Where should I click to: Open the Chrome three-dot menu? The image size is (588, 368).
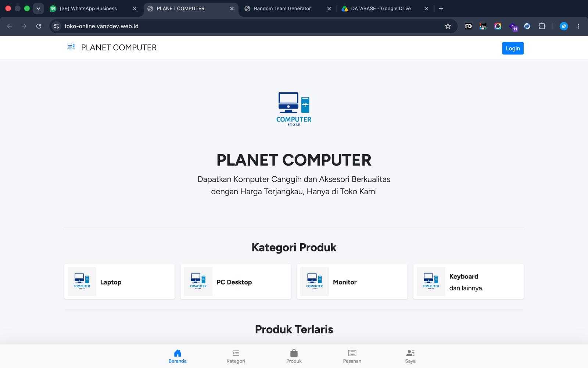578,26
